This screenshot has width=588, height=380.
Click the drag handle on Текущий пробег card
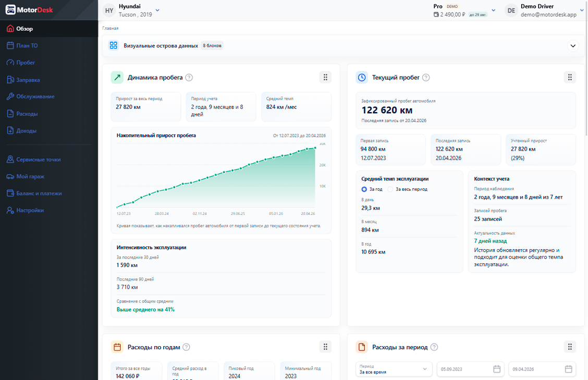(570, 77)
